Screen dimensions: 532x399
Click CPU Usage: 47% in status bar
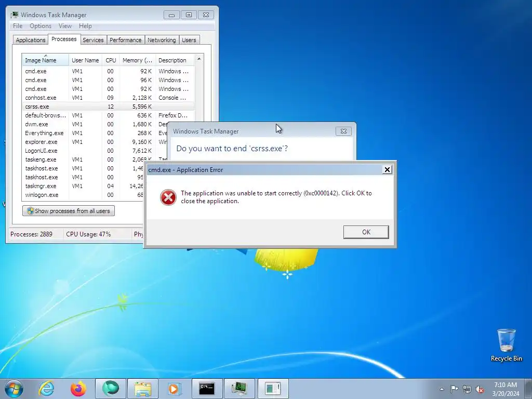88,234
